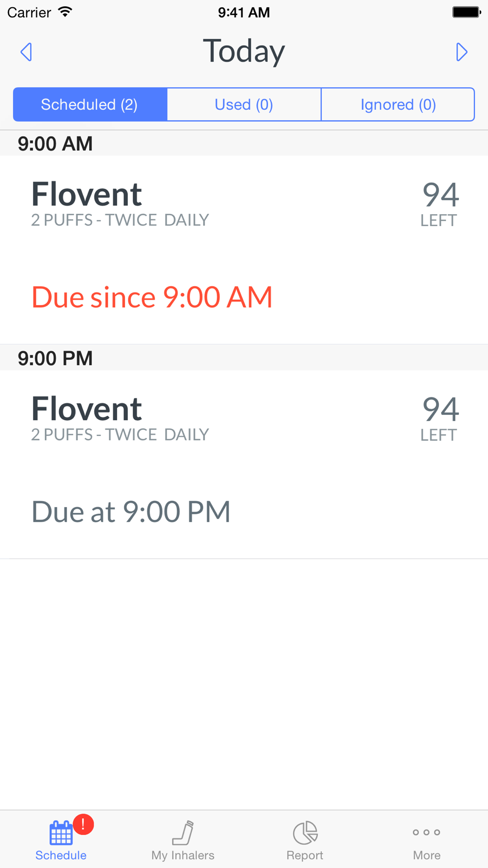Screen dimensions: 488x868
Task: Switch to the Used (0) segment
Action: [x=244, y=104]
